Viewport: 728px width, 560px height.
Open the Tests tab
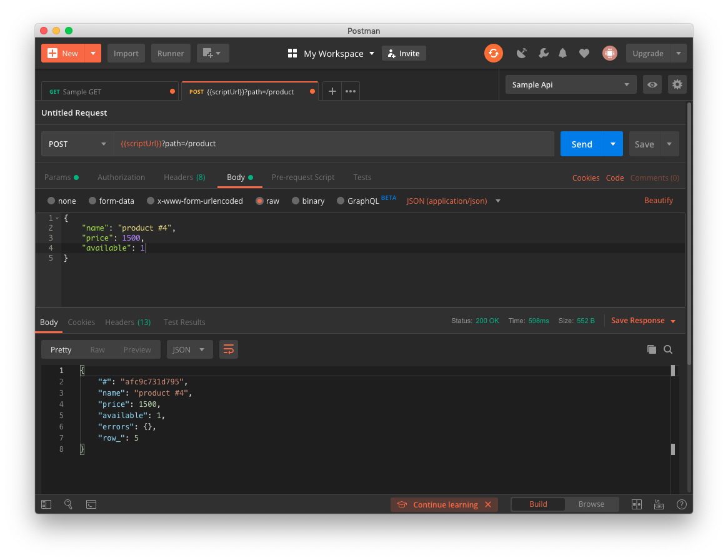click(362, 177)
